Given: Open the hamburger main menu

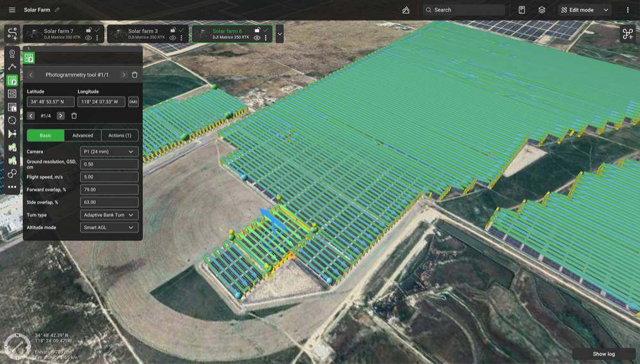Looking at the screenshot, I should pos(12,10).
